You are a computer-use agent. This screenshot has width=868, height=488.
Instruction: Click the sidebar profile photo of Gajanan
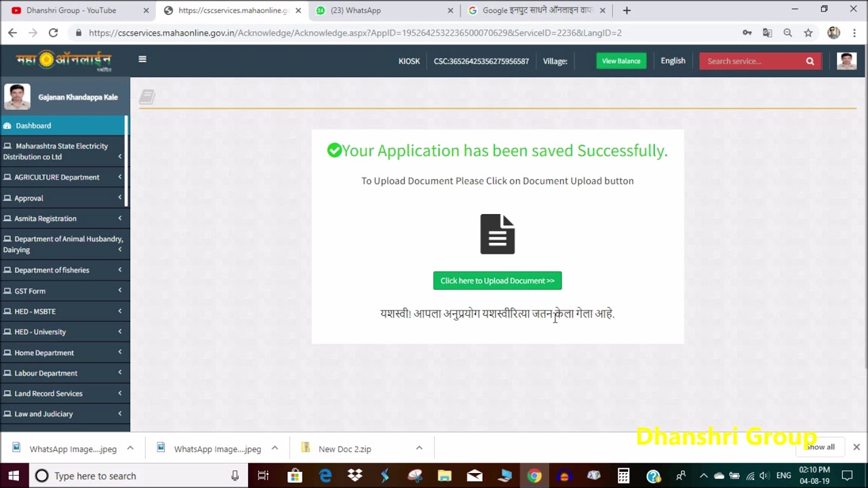(17, 97)
